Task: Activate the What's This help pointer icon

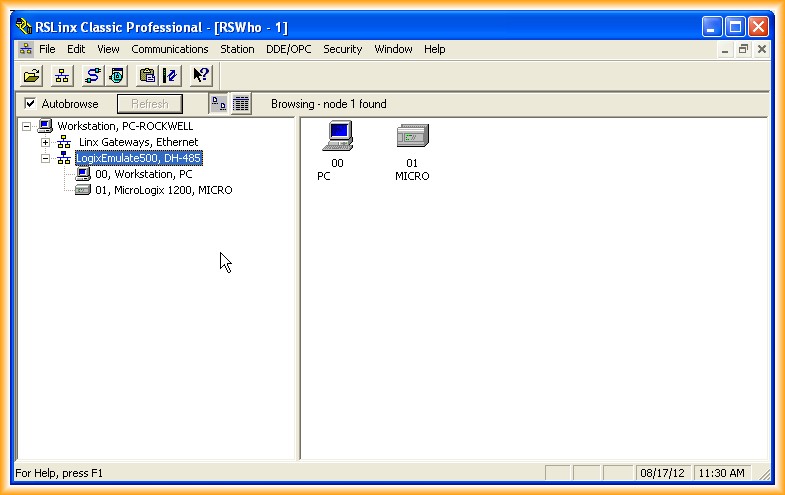Action: pos(201,75)
